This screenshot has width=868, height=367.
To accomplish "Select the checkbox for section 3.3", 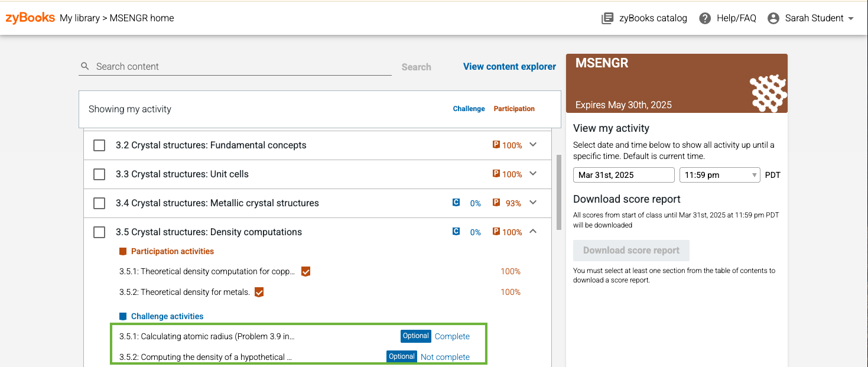I will (99, 174).
